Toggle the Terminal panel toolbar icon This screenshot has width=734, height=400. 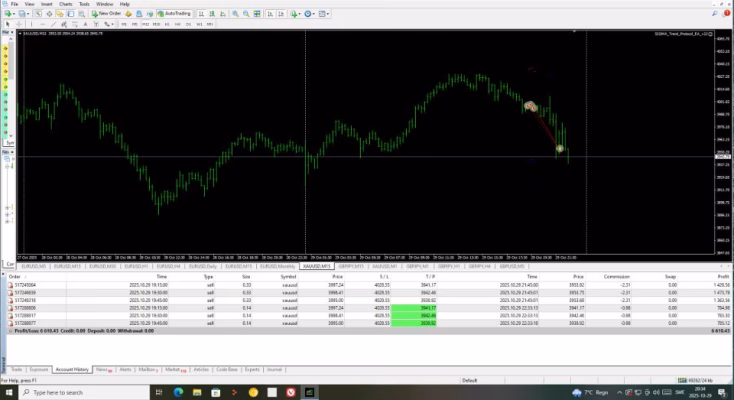point(71,14)
